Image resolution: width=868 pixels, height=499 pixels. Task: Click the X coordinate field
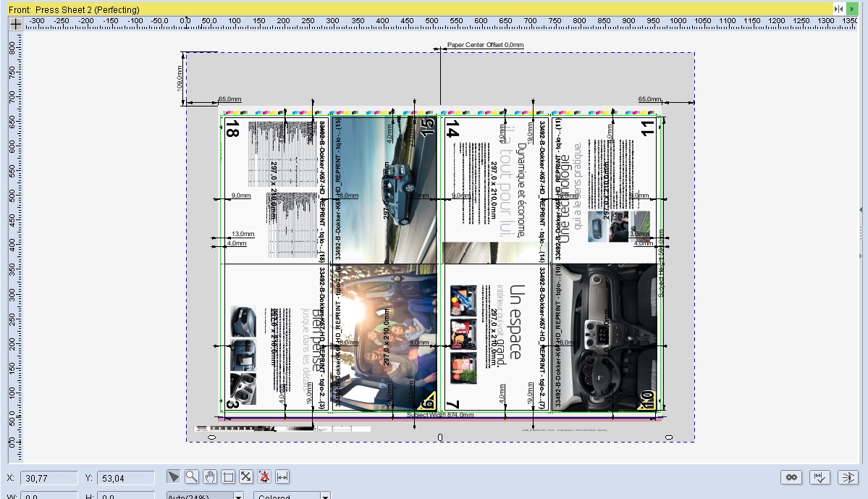pyautogui.click(x=49, y=478)
